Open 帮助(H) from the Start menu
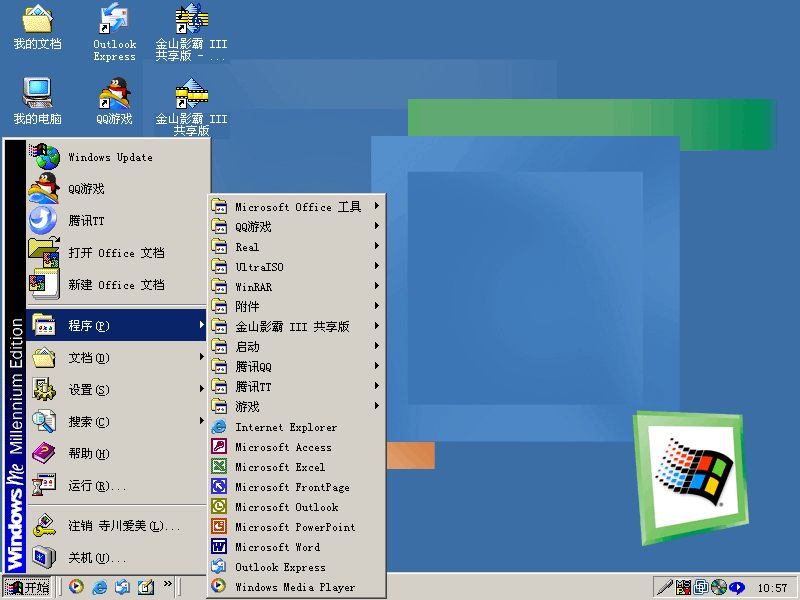This screenshot has width=800, height=600. pos(117,453)
